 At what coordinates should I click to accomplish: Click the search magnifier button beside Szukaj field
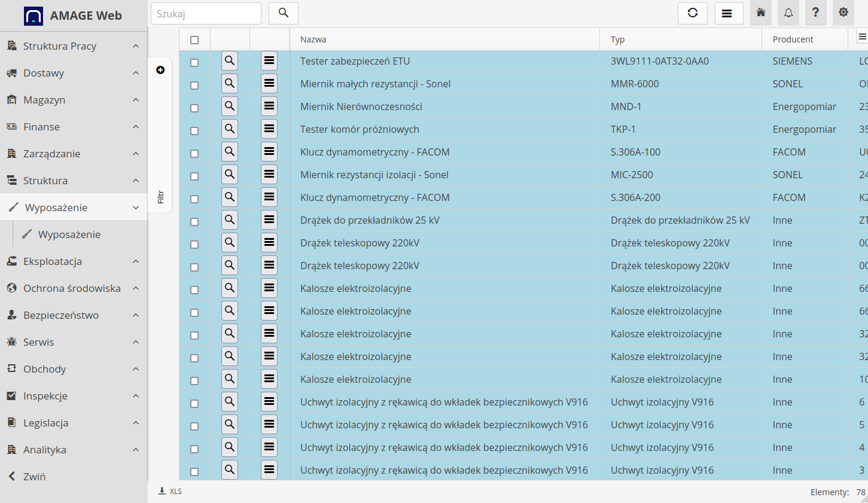point(284,13)
